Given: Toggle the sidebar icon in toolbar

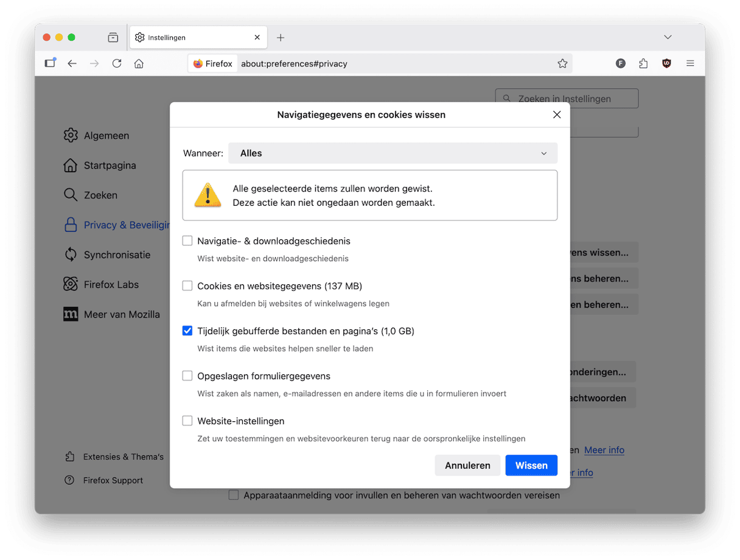Looking at the screenshot, I should click(50, 63).
